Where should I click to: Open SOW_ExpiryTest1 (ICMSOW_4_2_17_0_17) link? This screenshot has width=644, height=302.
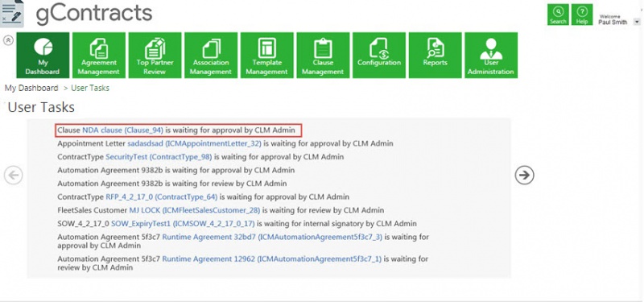click(183, 224)
